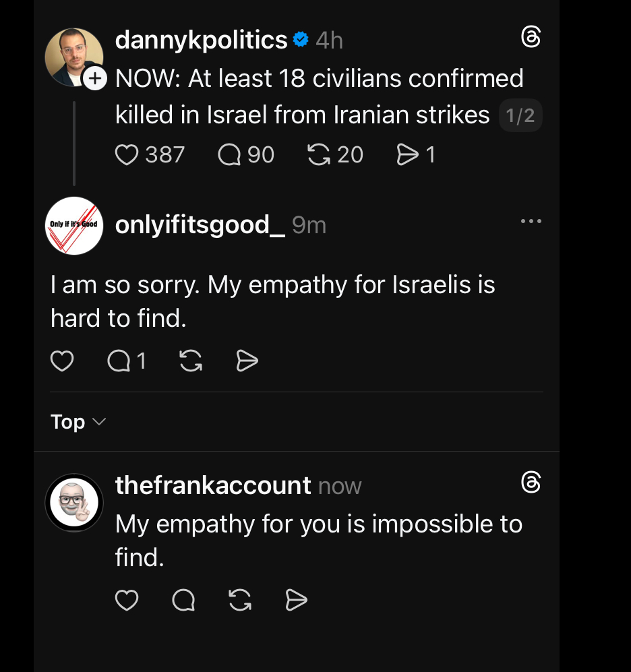Open comments on dannykpolitics post
The image size is (631, 672).
pos(229,155)
